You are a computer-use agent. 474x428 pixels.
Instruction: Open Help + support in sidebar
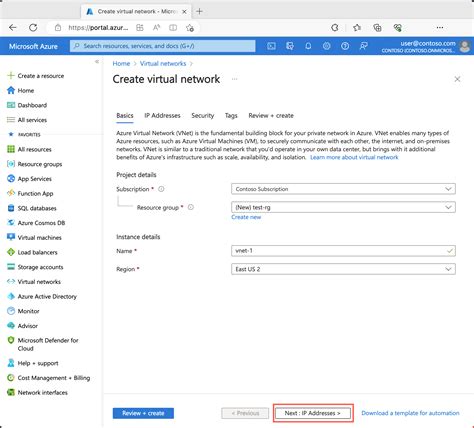point(33,363)
